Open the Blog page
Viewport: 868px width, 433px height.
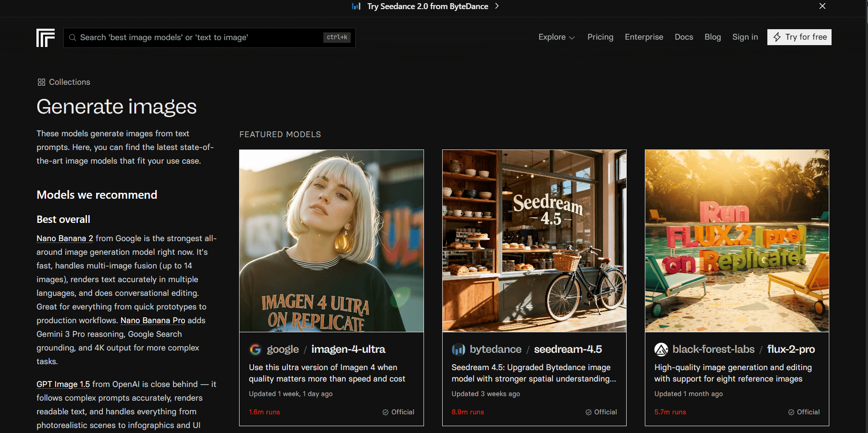(x=712, y=37)
